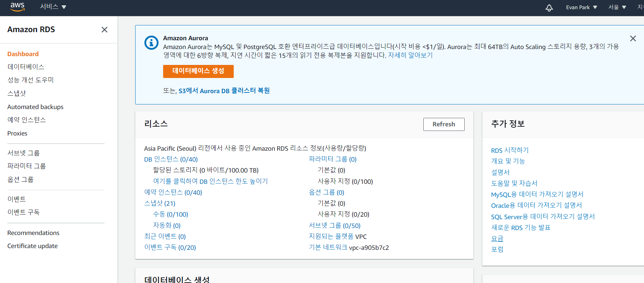This screenshot has height=283, width=644.
Task: Open the 서울 region selector
Action: 617,7
